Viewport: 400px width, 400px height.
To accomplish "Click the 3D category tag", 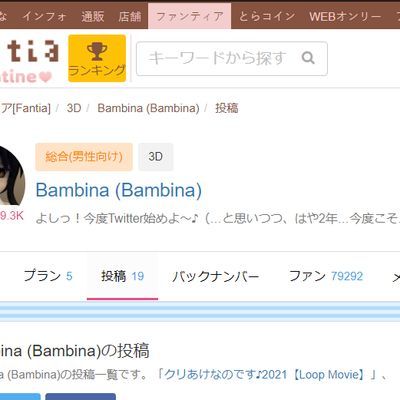I will tap(156, 157).
